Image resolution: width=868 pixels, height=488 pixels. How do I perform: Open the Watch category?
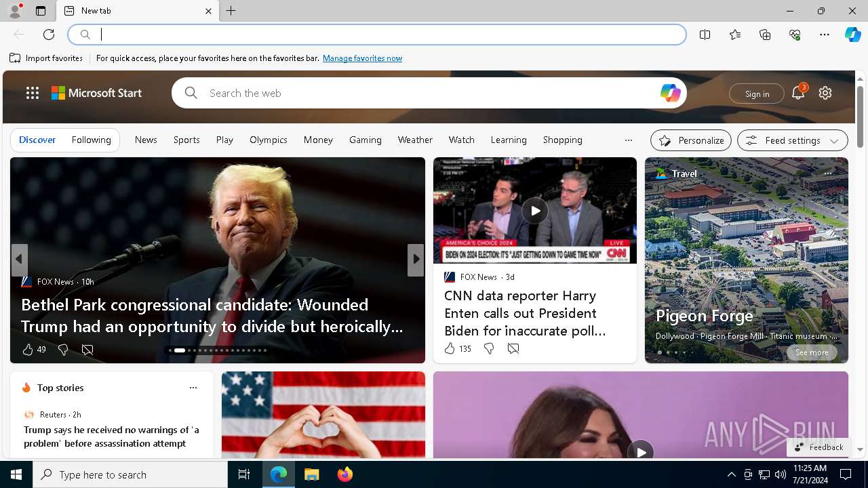click(x=462, y=140)
